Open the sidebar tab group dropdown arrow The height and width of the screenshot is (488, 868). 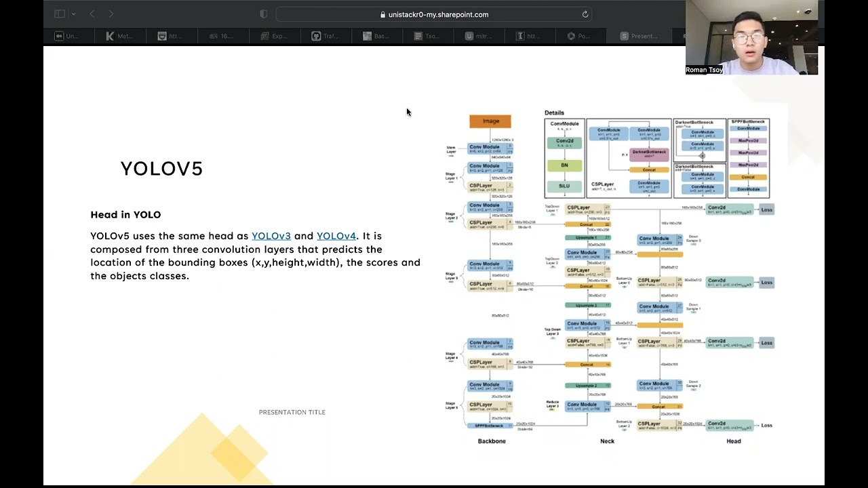click(x=73, y=14)
